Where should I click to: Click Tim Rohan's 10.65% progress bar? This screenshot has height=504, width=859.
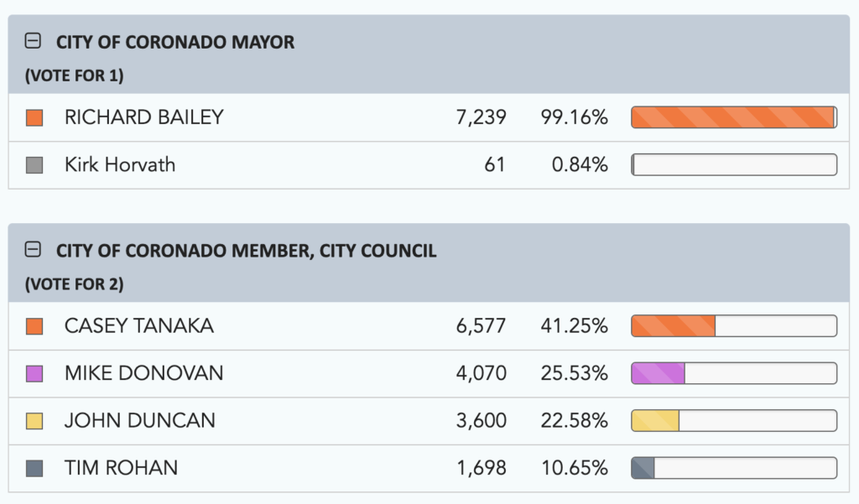[x=733, y=468]
